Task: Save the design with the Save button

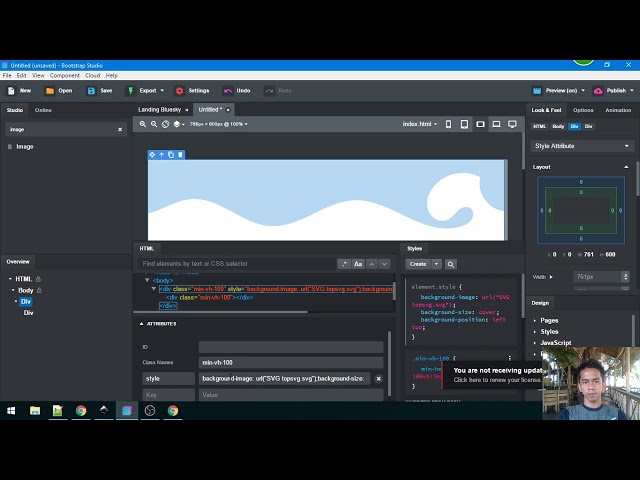Action: 100,91
